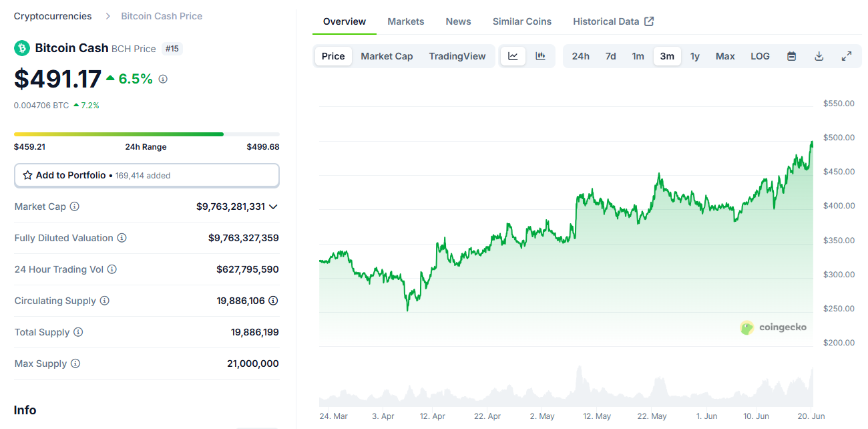Image resolution: width=868 pixels, height=429 pixels.
Task: Set chart range to 24h
Action: [581, 56]
